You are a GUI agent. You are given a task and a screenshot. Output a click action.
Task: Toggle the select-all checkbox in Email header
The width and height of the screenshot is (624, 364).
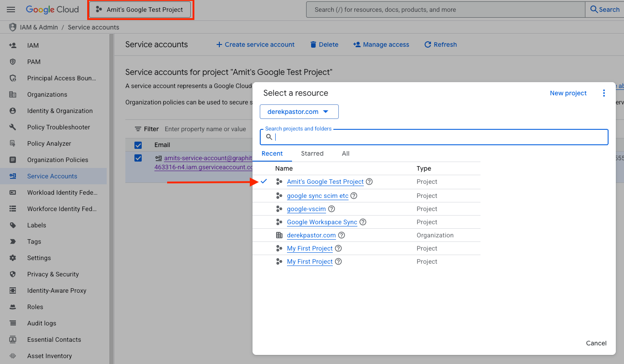pyautogui.click(x=138, y=145)
